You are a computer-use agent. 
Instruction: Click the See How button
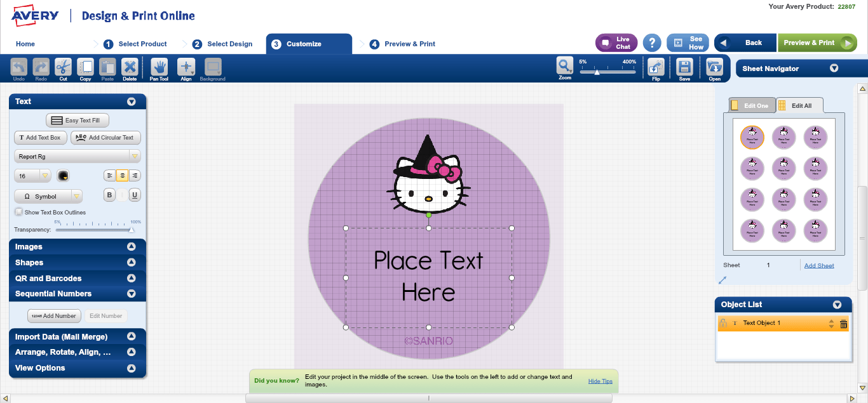tap(688, 43)
